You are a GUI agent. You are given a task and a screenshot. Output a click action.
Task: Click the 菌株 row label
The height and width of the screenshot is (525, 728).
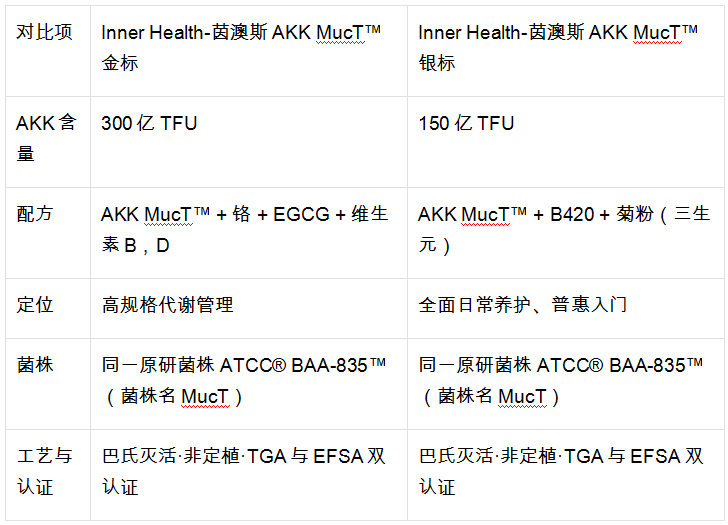coord(48,384)
